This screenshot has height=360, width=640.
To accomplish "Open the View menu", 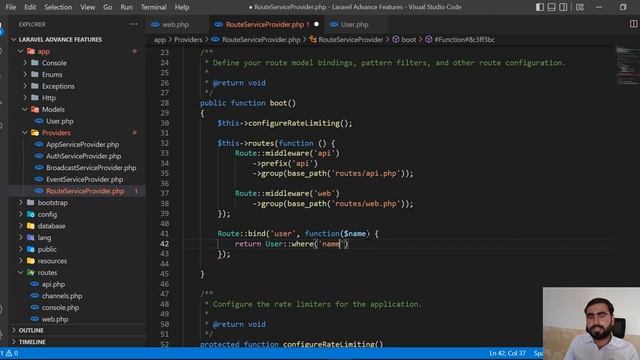I will [x=87, y=7].
